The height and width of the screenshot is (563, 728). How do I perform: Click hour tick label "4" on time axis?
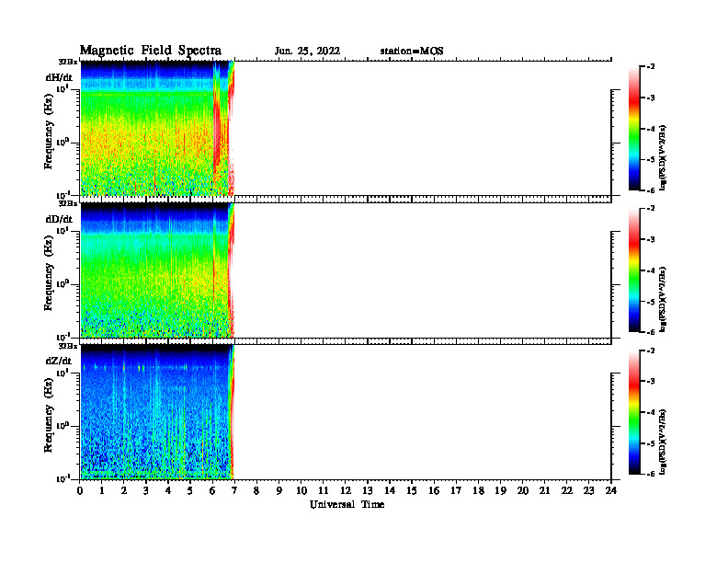pos(168,490)
